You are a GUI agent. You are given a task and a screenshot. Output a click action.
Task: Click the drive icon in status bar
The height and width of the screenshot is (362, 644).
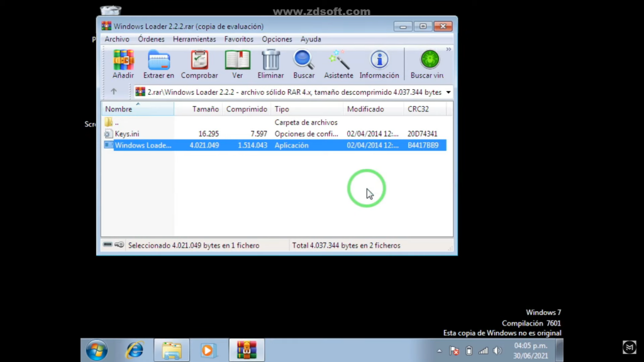108,244
